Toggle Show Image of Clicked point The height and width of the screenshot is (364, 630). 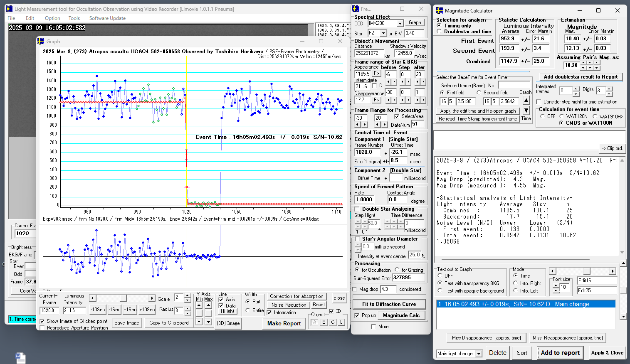(42, 321)
